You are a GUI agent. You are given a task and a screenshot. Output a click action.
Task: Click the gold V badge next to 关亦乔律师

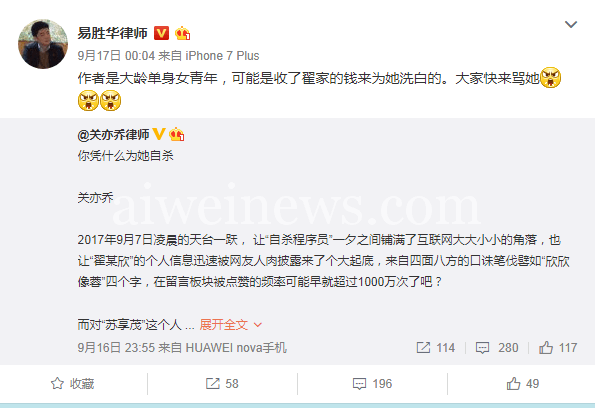click(x=159, y=134)
